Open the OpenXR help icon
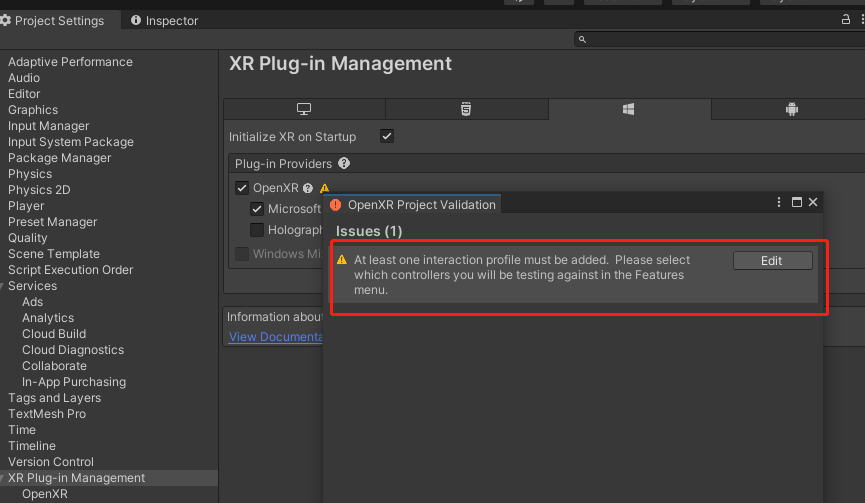The image size is (865, 503). [x=308, y=189]
